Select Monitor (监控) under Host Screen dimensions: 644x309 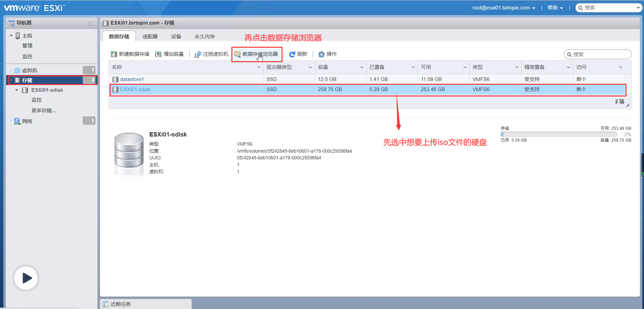28,56
